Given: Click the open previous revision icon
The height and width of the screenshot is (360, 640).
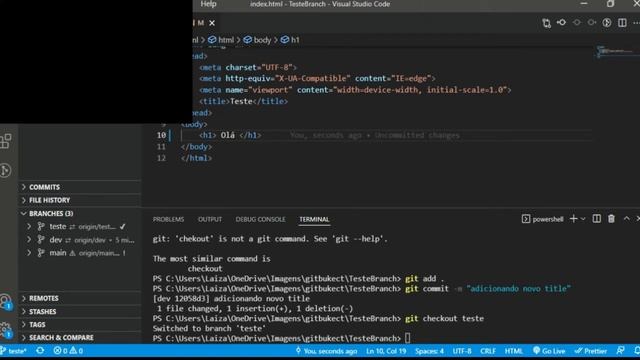Looking at the screenshot, I should coord(562,23).
